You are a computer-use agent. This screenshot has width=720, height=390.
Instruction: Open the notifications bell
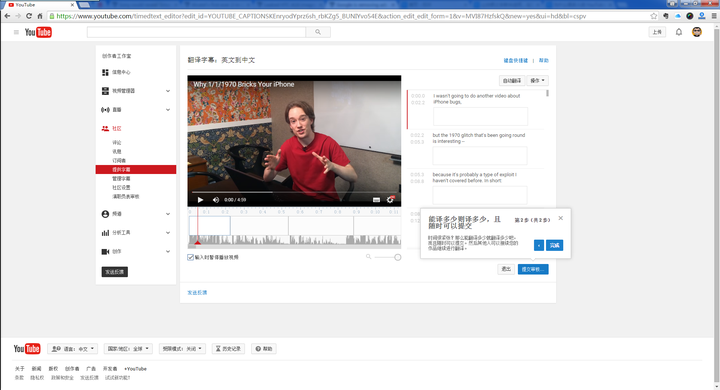tap(679, 32)
